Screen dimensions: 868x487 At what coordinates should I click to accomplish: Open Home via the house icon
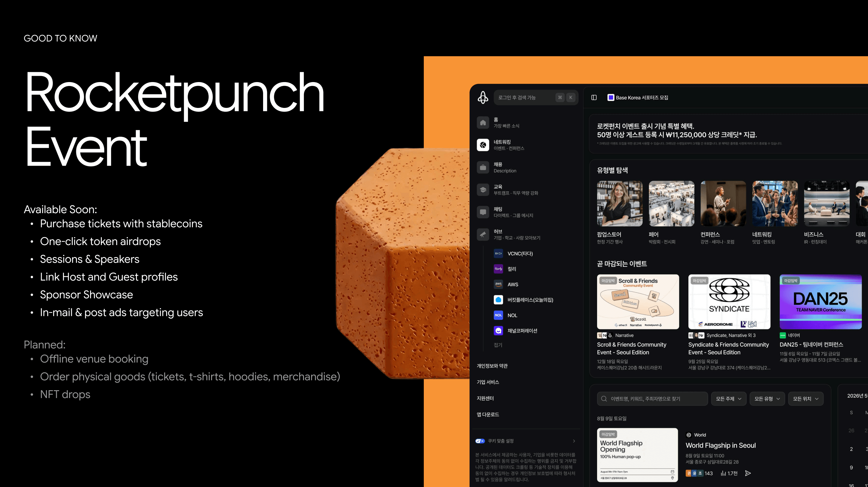[483, 122]
